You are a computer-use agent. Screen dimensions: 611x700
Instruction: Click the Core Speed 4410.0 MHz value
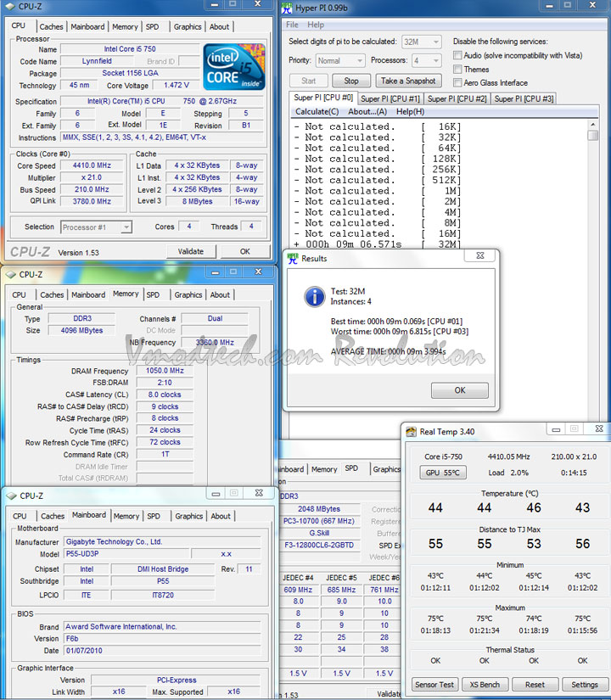point(92,165)
